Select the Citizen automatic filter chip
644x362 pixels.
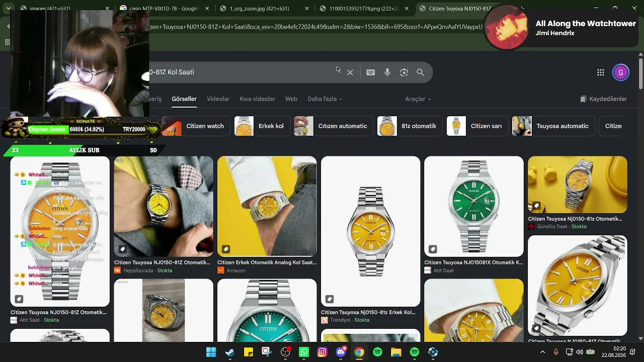333,126
